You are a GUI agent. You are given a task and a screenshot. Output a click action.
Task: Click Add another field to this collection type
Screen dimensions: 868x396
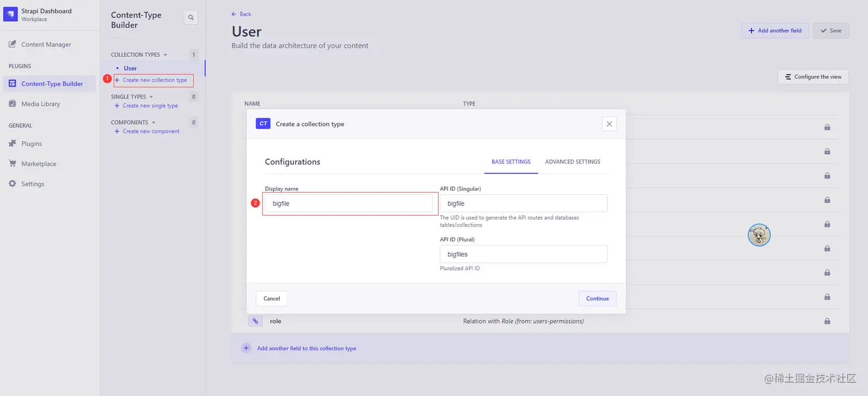(x=307, y=348)
